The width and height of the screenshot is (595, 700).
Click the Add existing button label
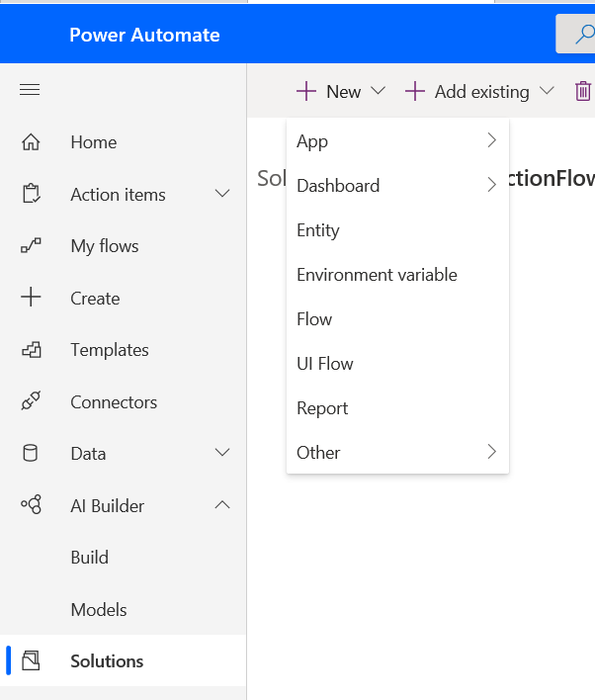tap(482, 92)
